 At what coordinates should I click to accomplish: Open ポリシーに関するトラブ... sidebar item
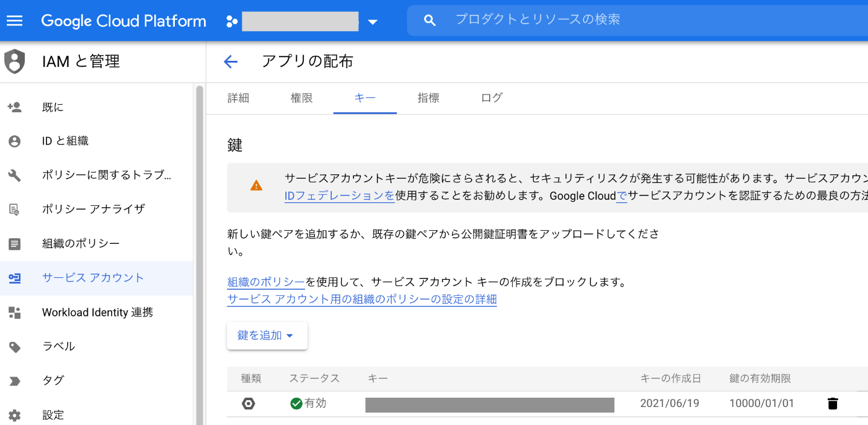tap(97, 176)
